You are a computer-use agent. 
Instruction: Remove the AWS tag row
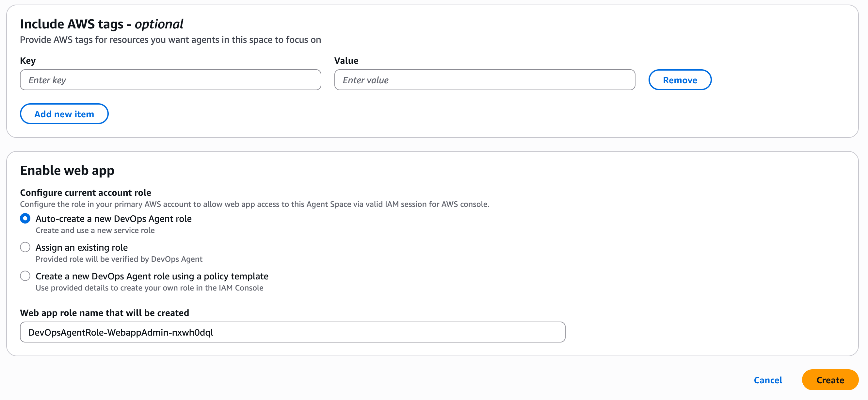coord(679,80)
